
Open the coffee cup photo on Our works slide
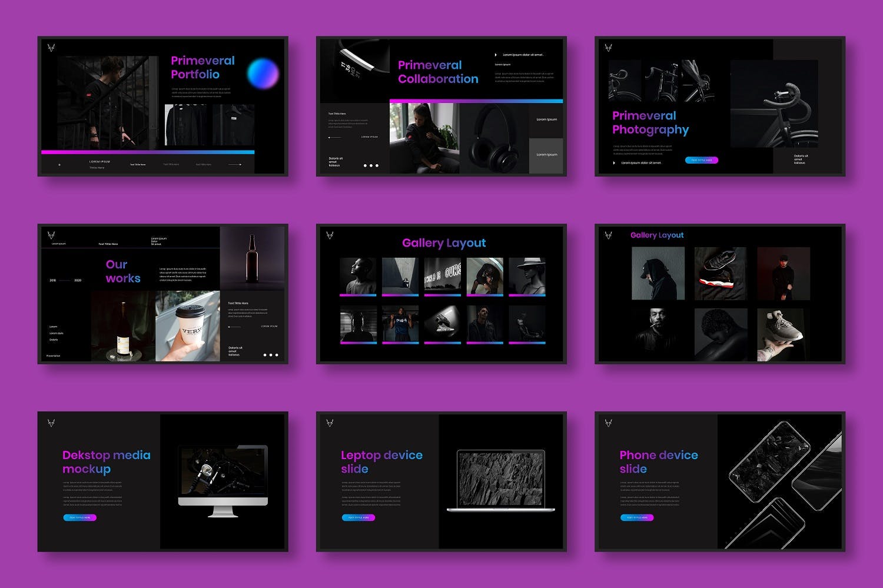point(187,325)
